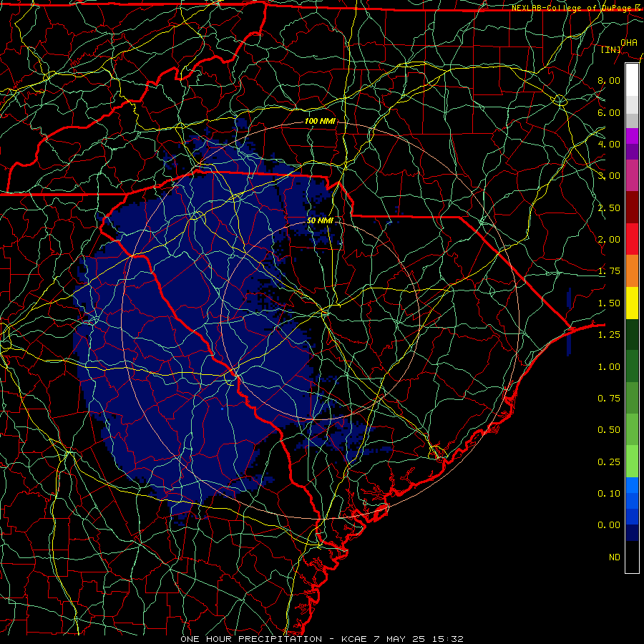
Task: Click the 'ND' legend label
Action: 615,557
